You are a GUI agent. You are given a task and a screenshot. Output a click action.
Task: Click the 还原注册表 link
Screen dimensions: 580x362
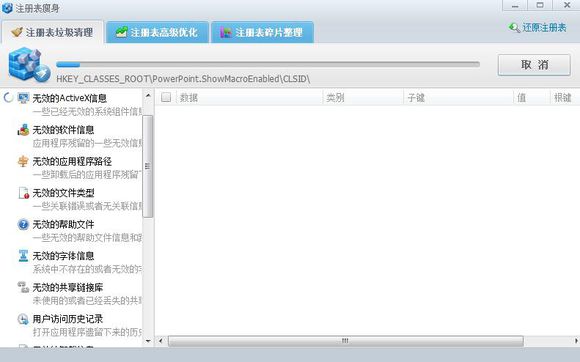pyautogui.click(x=544, y=27)
